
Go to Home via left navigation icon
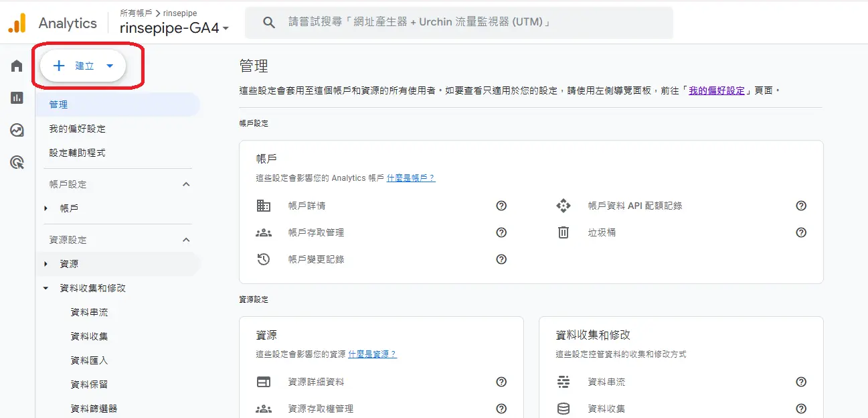click(x=16, y=66)
